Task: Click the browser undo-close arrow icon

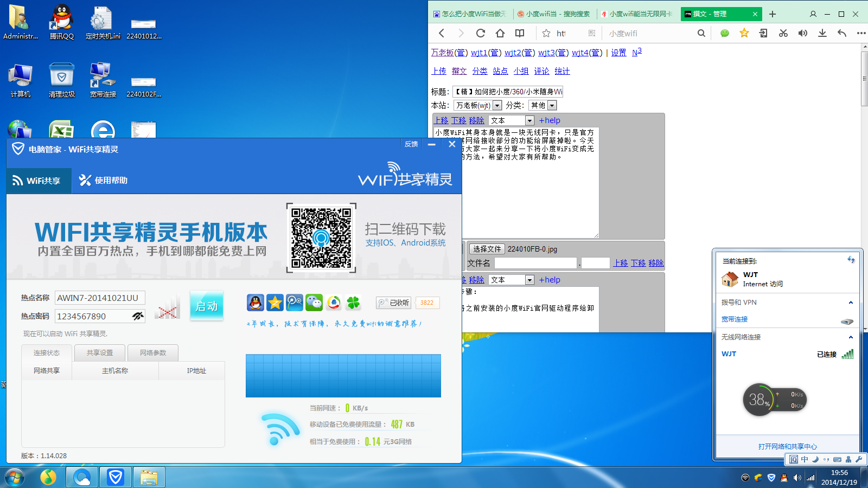Action: 842,33
